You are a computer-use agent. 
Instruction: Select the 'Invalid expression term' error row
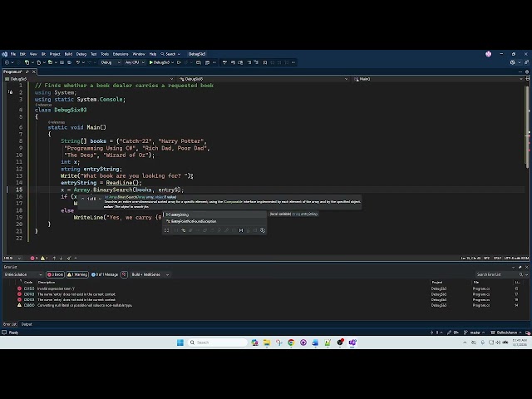pos(264,288)
